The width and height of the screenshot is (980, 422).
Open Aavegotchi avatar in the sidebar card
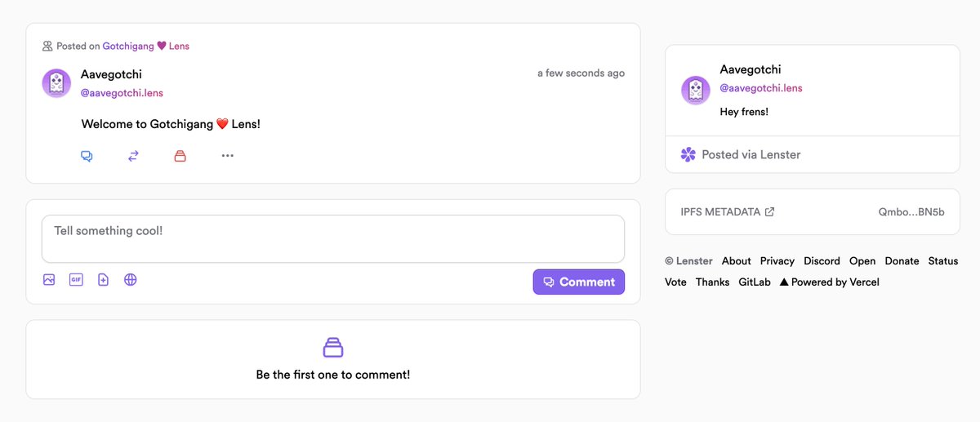click(696, 91)
